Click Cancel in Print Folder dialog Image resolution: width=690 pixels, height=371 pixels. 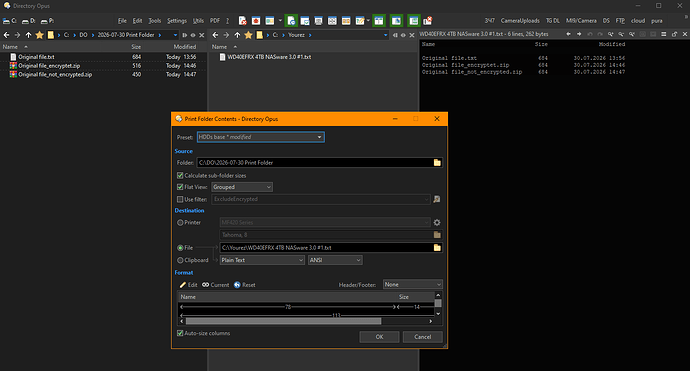(422, 337)
